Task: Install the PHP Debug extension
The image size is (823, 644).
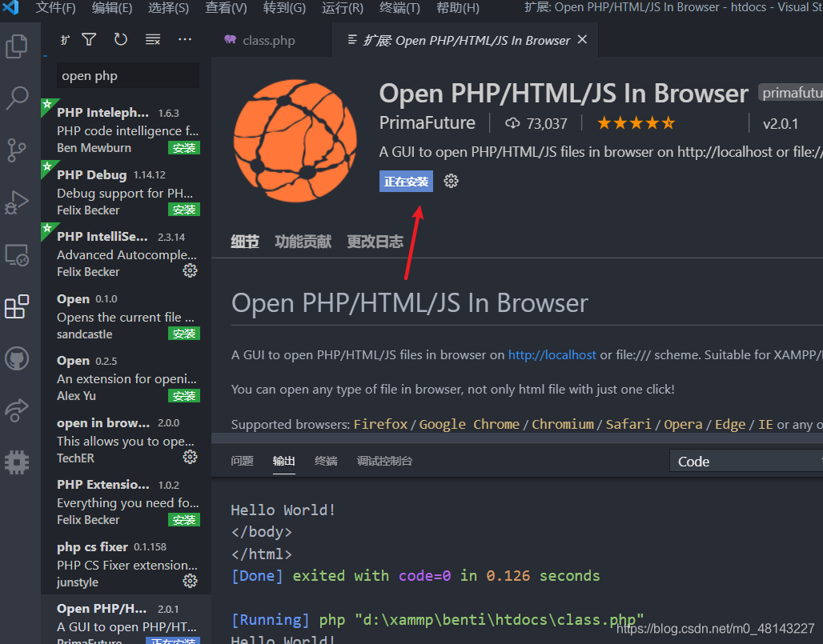Action: (x=183, y=210)
